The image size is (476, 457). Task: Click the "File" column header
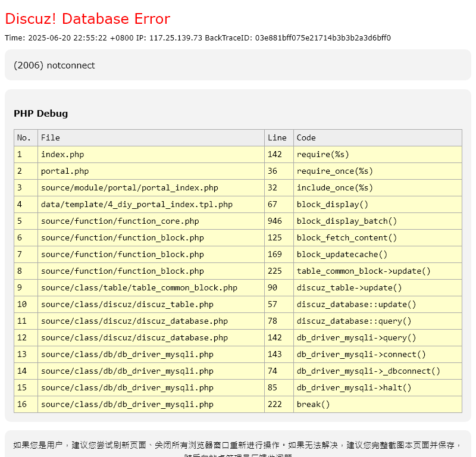click(51, 138)
